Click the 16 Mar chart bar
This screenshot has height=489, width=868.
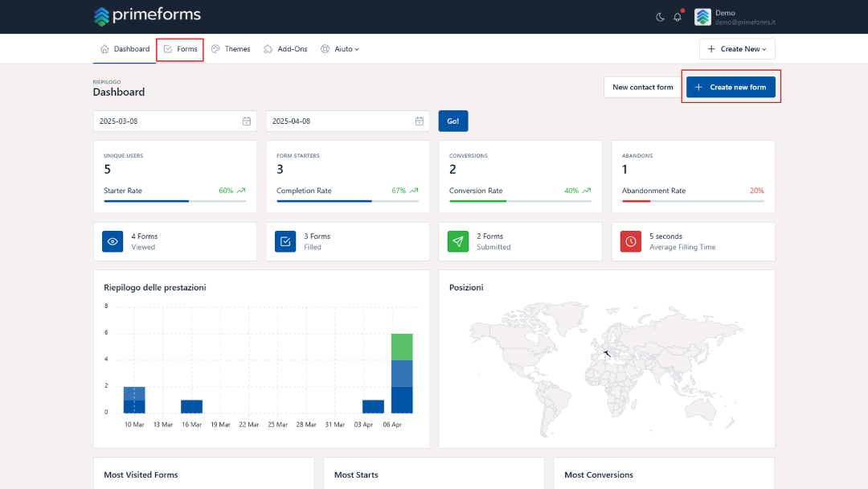pyautogui.click(x=191, y=406)
